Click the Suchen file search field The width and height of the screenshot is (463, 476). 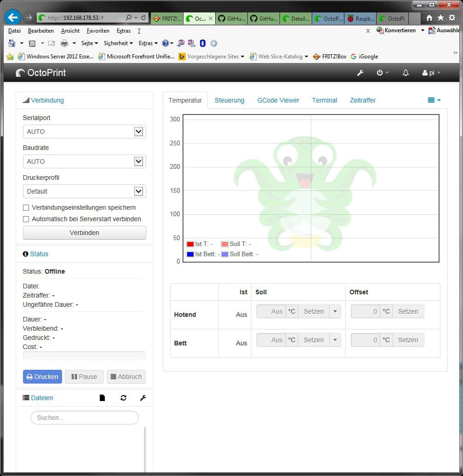pos(84,418)
